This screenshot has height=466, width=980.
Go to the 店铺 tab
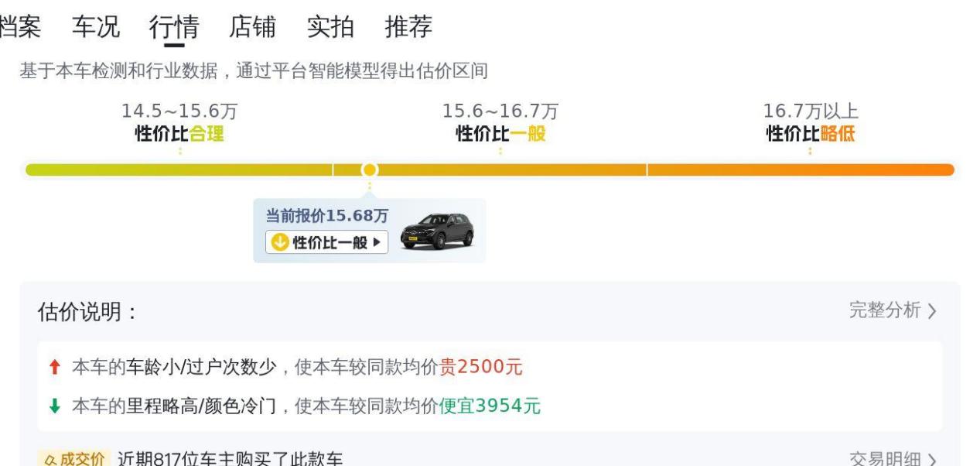tap(252, 27)
